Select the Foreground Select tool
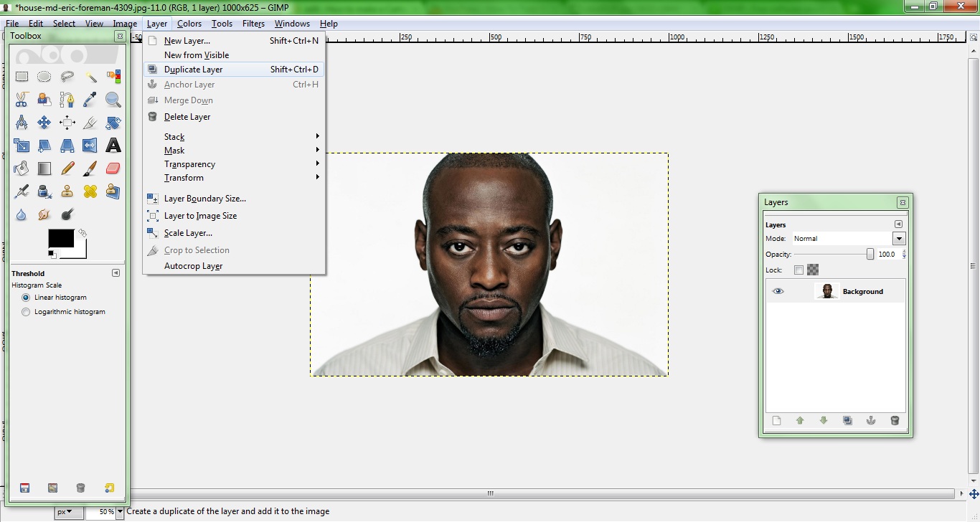The image size is (980, 522). [44, 100]
